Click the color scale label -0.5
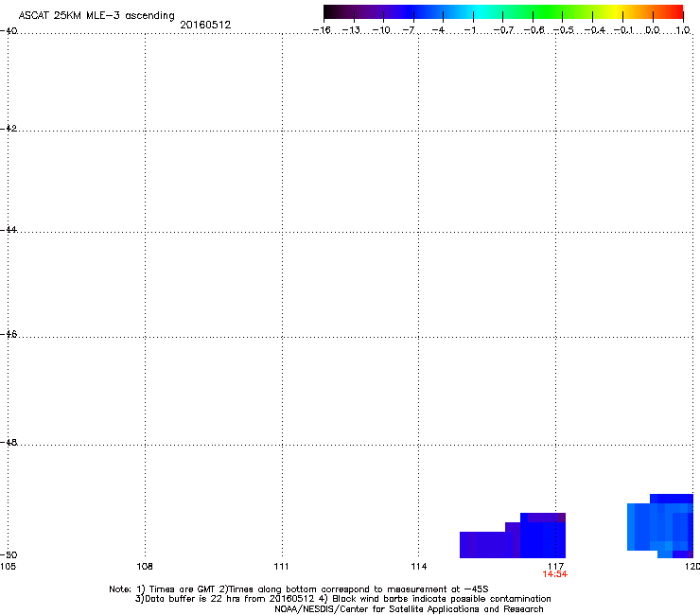Image resolution: width=700 pixels, height=615 pixels. tap(564, 30)
